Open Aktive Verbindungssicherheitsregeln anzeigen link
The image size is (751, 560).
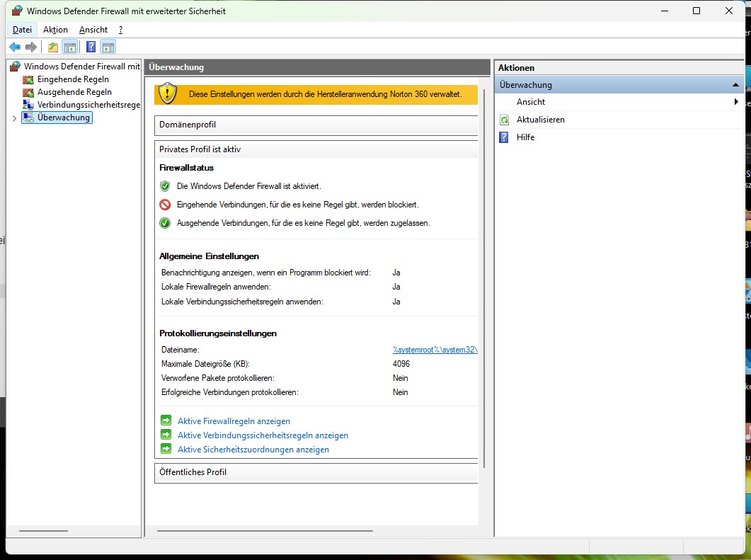[x=263, y=435]
